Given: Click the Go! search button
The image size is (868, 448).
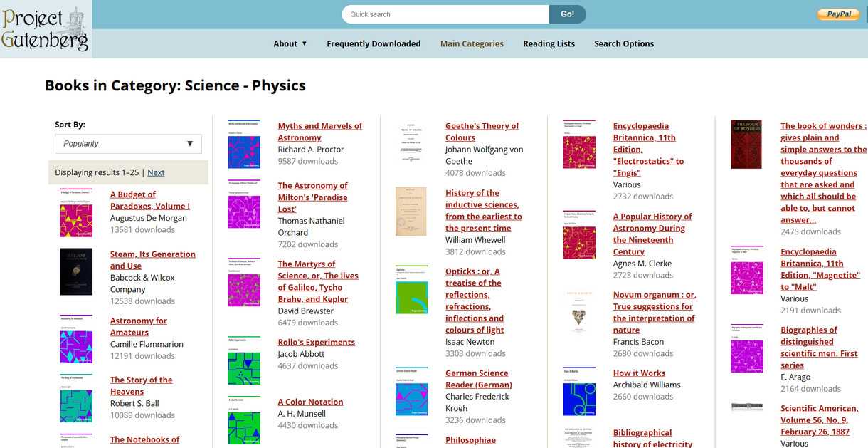Looking at the screenshot, I should point(567,14).
